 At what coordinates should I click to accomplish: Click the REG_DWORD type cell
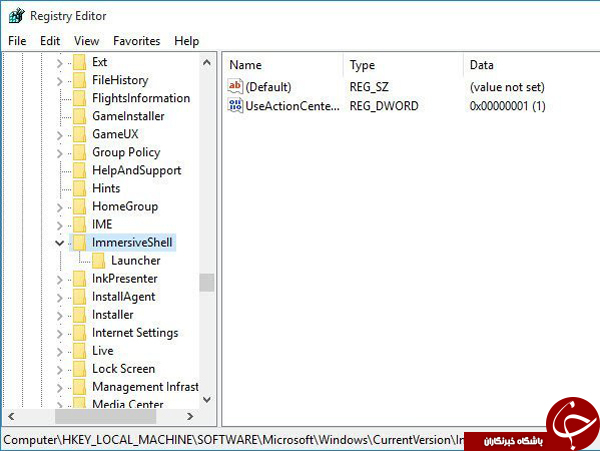coord(384,106)
